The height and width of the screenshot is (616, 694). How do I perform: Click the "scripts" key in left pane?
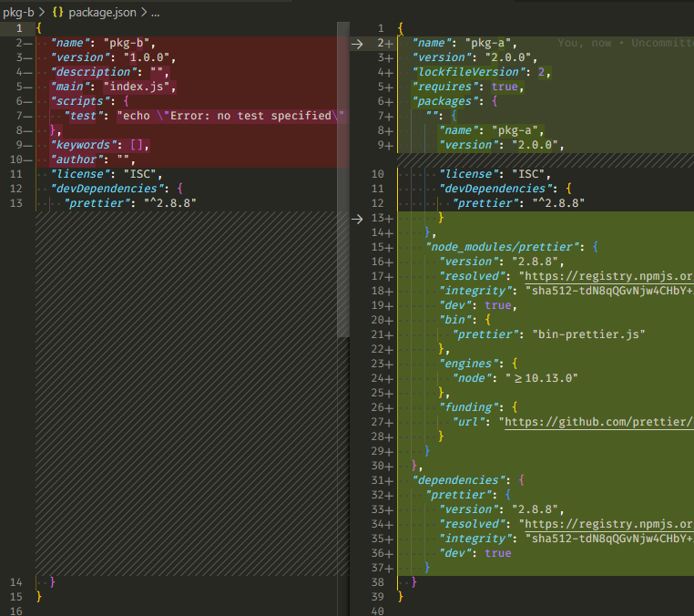[80, 101]
